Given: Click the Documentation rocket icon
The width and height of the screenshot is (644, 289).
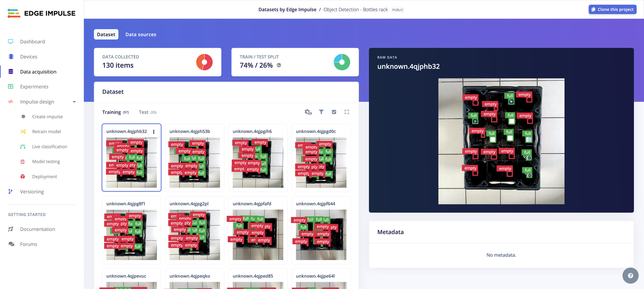Looking at the screenshot, I should click(11, 229).
